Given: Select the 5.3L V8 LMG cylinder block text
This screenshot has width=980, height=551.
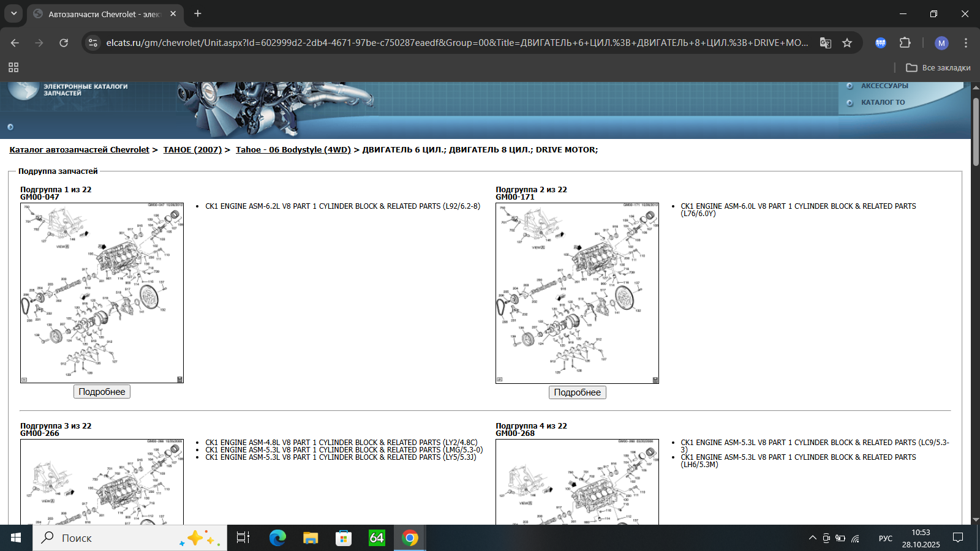Looking at the screenshot, I should point(344,450).
